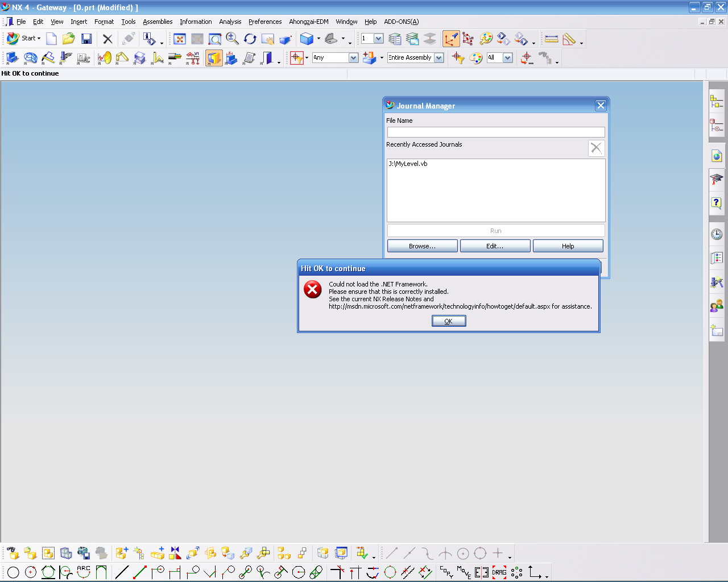This screenshot has height=582, width=728.
Task: Close the Journal Manager dialog
Action: [x=601, y=105]
